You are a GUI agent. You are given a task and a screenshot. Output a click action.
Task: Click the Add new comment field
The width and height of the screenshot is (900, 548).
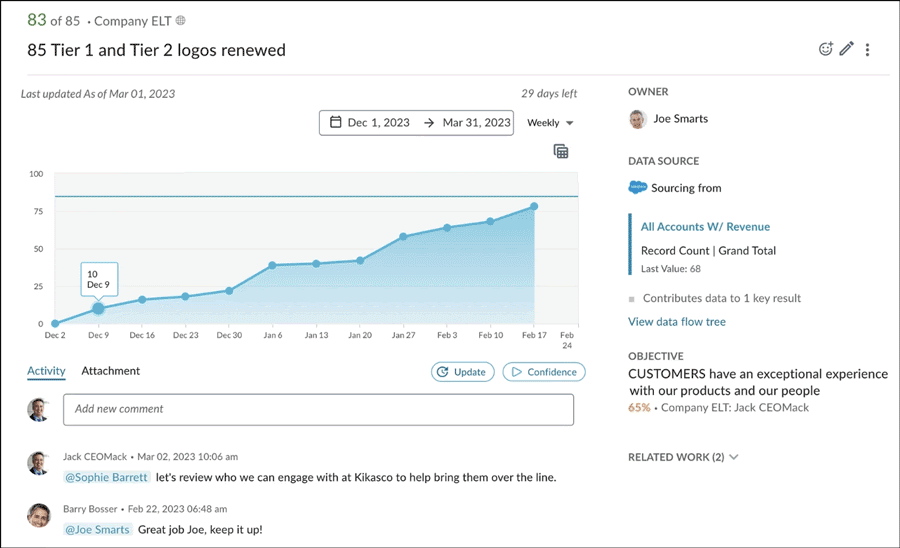(318, 409)
